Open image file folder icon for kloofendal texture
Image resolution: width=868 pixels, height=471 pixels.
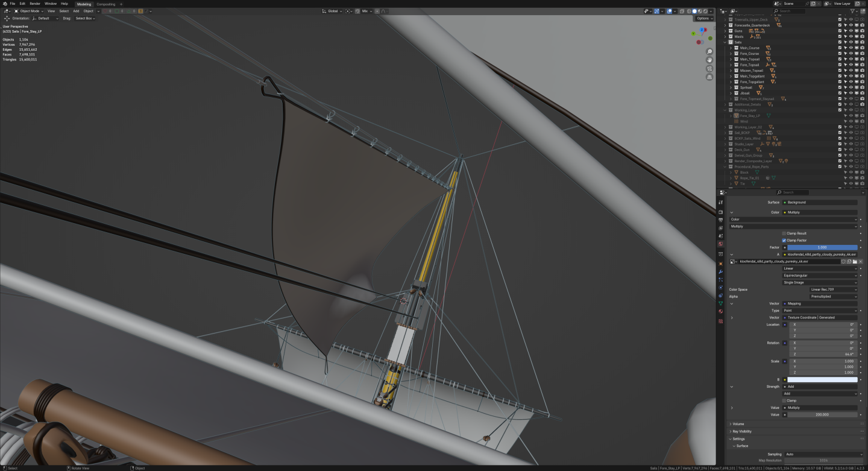tap(855, 262)
